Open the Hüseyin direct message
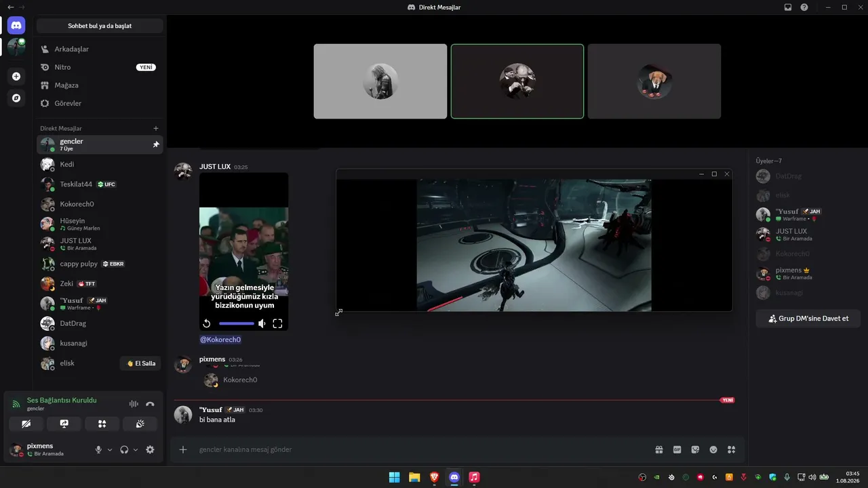This screenshot has height=488, width=868. click(x=100, y=224)
